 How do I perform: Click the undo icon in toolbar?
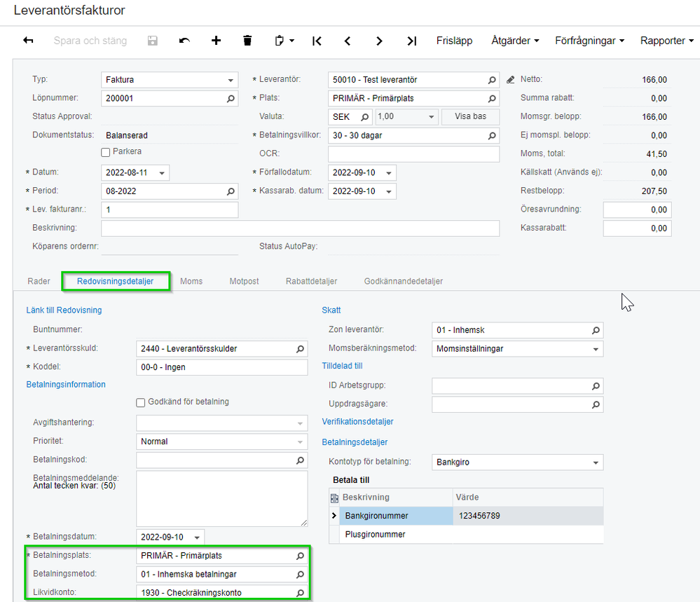pos(184,41)
